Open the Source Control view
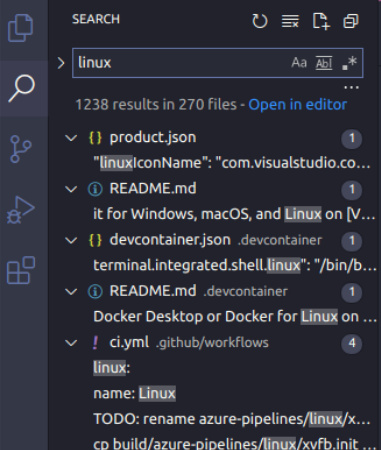The width and height of the screenshot is (381, 450). click(21, 149)
